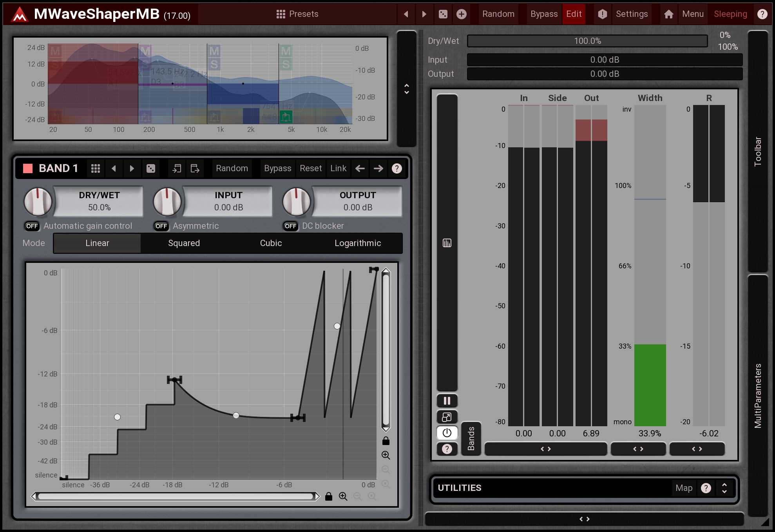The width and height of the screenshot is (775, 532).
Task: Click the Band 1 copy settings icon
Action: coord(177,168)
